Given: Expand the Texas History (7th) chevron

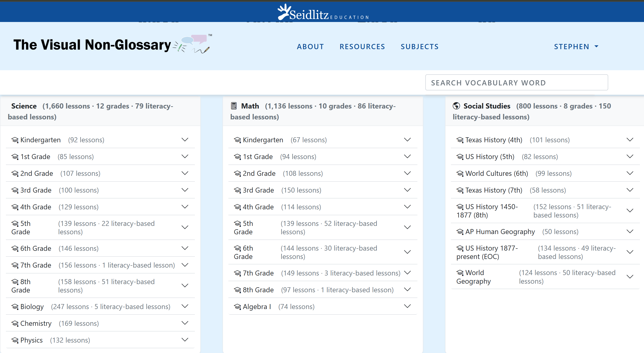Looking at the screenshot, I should [630, 190].
